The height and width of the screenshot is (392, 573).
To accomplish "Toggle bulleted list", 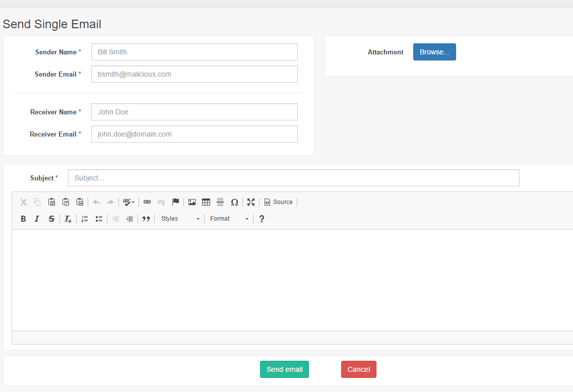I will tap(99, 219).
